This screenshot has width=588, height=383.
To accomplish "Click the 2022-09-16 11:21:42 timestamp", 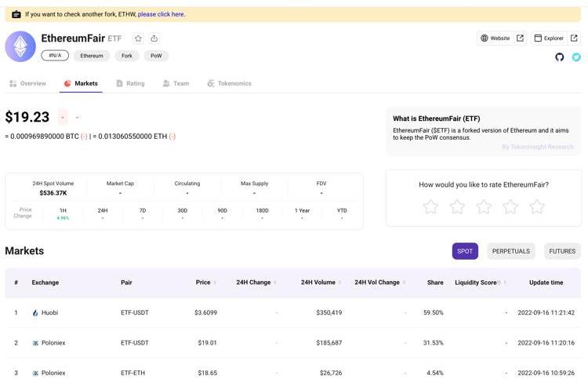I will (x=546, y=313).
